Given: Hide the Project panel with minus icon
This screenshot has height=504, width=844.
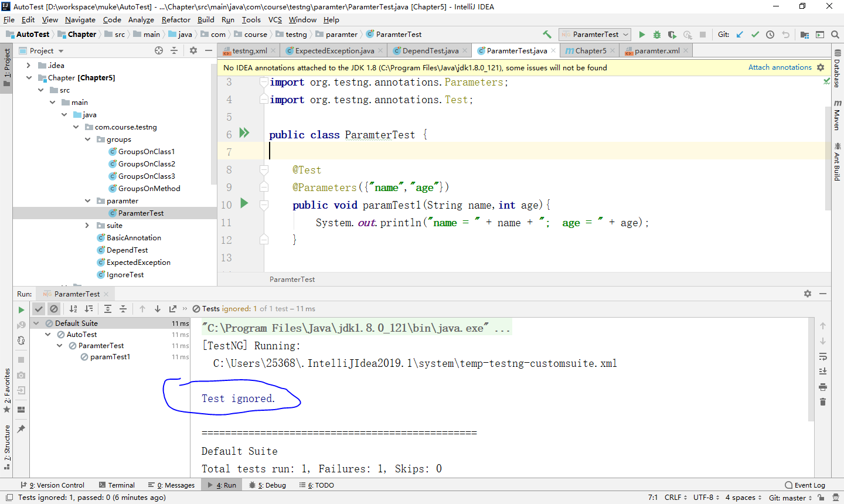Looking at the screenshot, I should [209, 51].
